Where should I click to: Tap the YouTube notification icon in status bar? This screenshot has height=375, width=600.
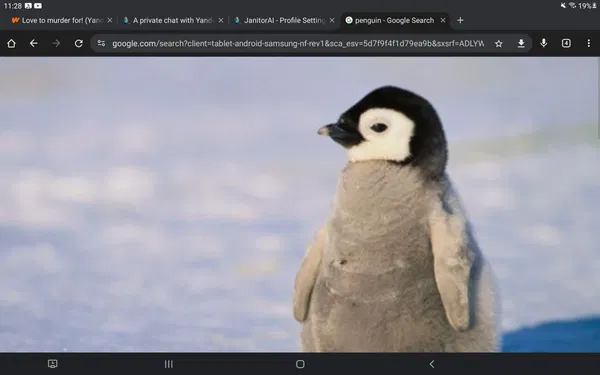point(38,6)
